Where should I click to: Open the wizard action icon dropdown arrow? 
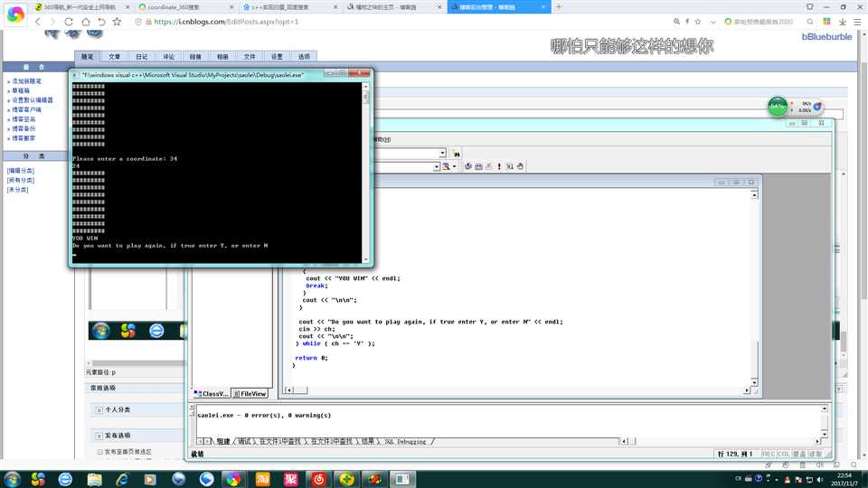pos(454,166)
